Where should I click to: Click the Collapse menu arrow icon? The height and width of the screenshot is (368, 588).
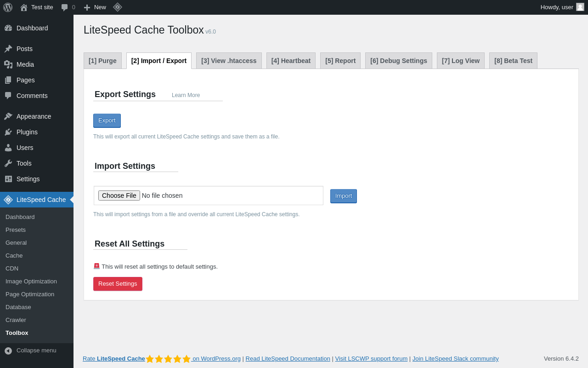click(x=8, y=351)
